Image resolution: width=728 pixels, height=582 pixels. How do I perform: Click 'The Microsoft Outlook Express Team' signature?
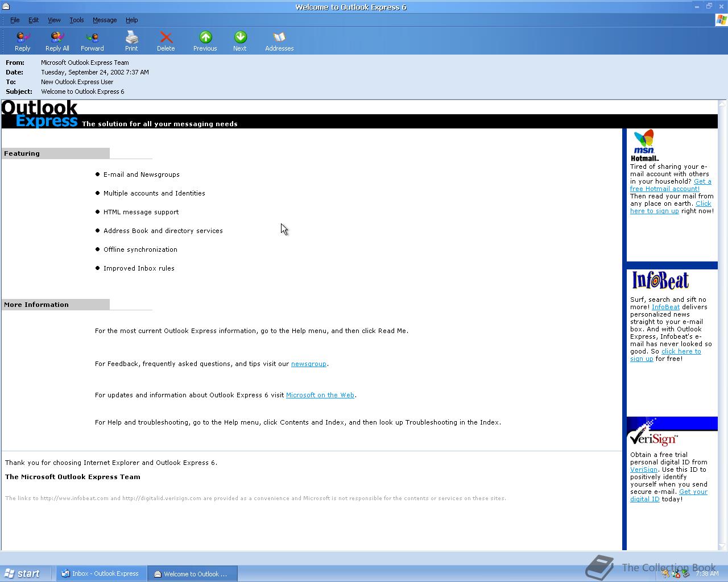coord(73,477)
